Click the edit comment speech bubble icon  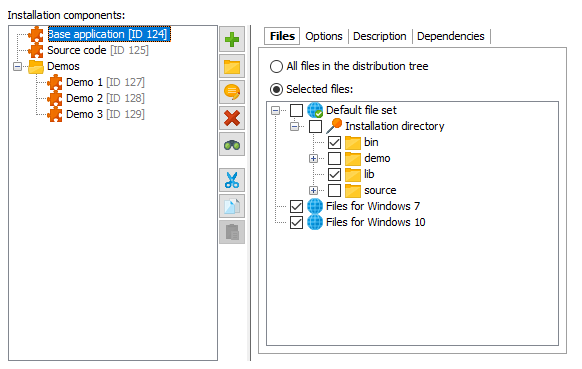tap(232, 92)
